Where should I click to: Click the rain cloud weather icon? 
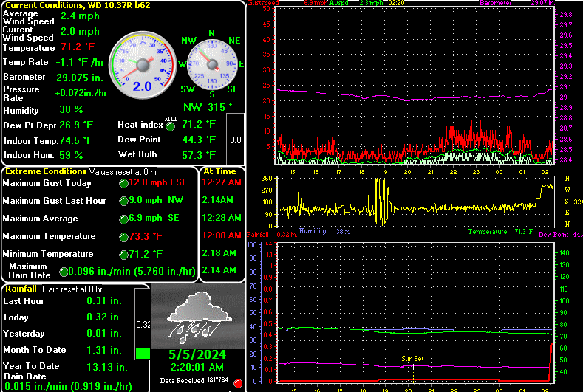(196, 312)
